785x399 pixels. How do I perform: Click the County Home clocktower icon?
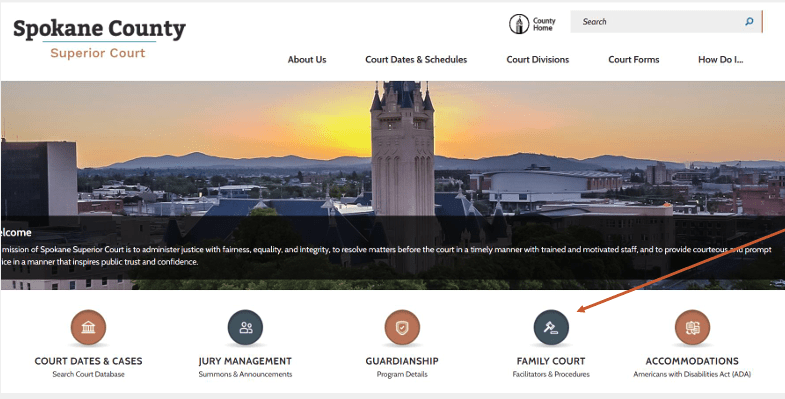(519, 24)
